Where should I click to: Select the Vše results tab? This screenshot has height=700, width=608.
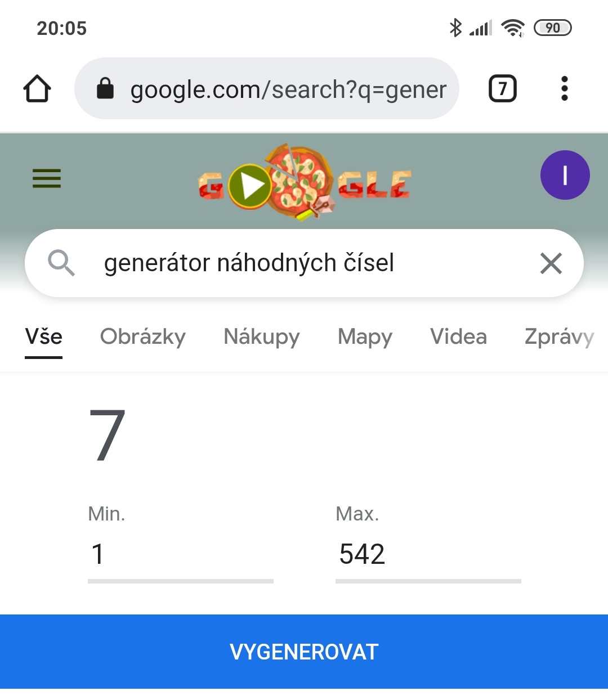(x=44, y=337)
